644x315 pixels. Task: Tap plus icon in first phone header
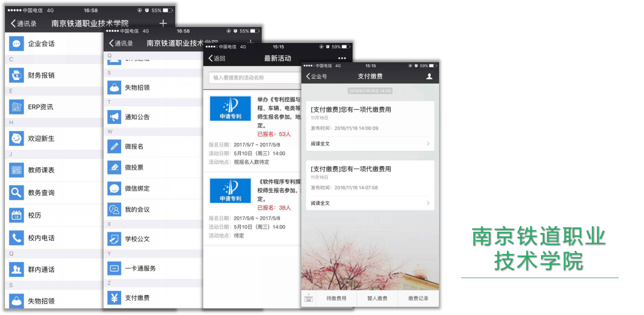(163, 24)
